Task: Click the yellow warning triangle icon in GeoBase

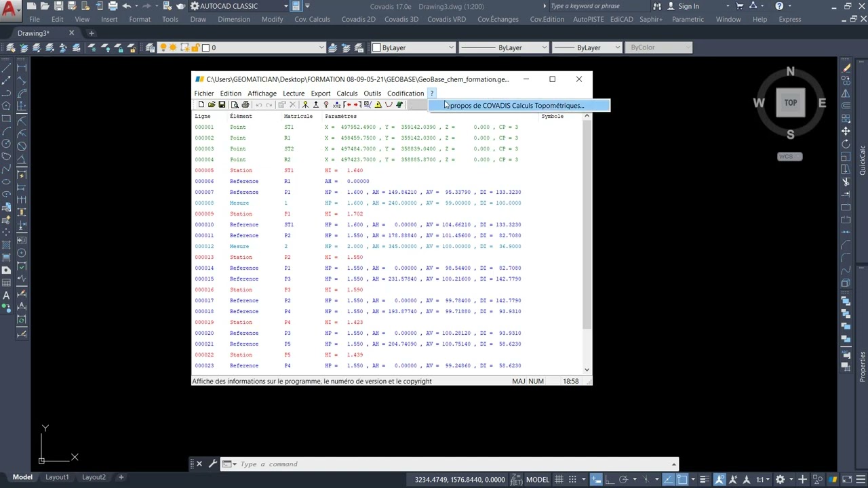Action: click(x=378, y=104)
